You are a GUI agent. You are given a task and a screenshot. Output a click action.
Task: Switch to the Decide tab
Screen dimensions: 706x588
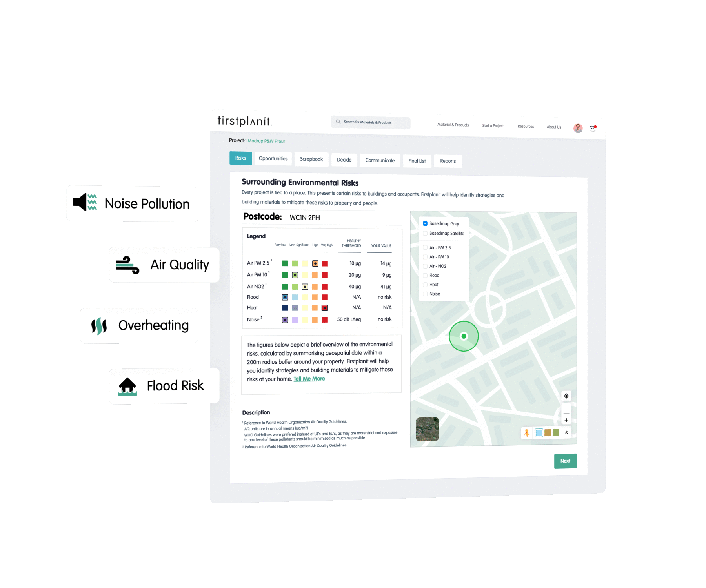point(344,160)
